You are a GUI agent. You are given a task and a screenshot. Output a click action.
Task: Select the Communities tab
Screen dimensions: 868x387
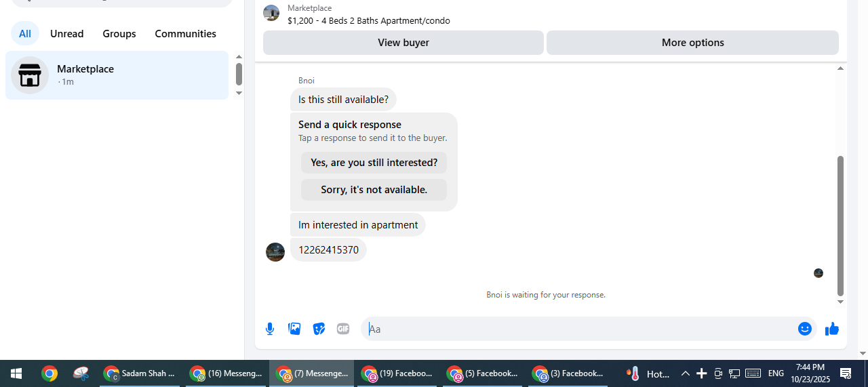tap(186, 34)
